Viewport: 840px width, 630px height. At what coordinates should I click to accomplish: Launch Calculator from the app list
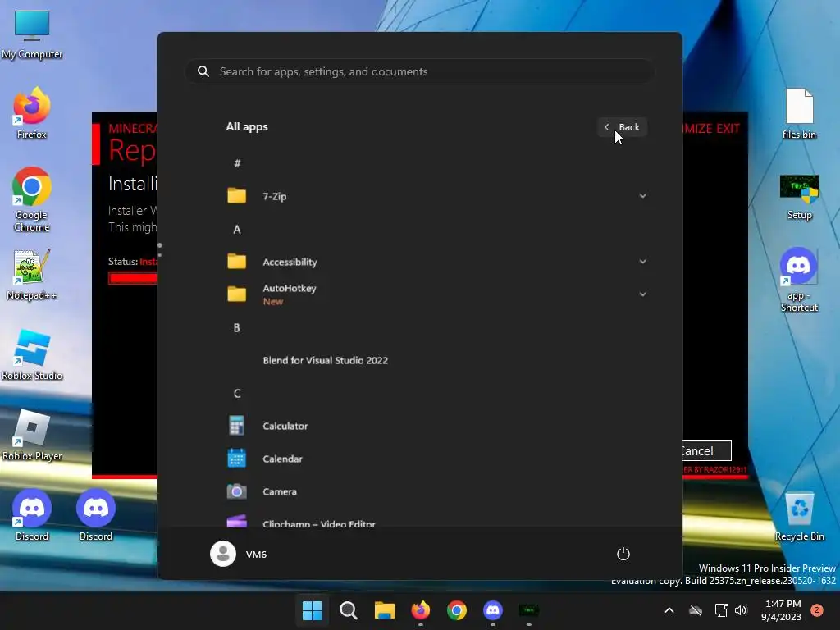(x=436, y=426)
